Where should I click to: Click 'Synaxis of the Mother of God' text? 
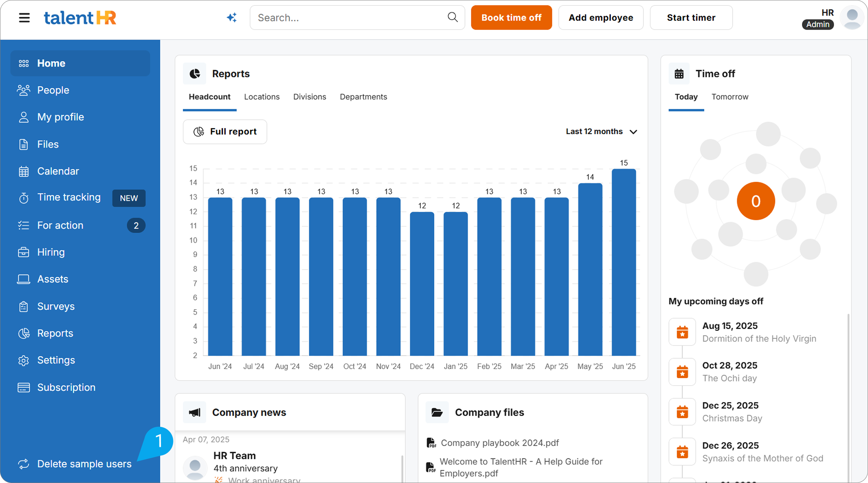[x=762, y=458]
